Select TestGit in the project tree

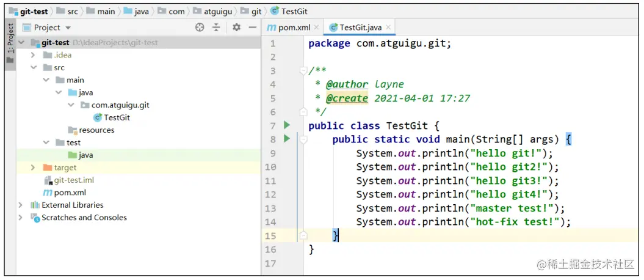(x=117, y=117)
